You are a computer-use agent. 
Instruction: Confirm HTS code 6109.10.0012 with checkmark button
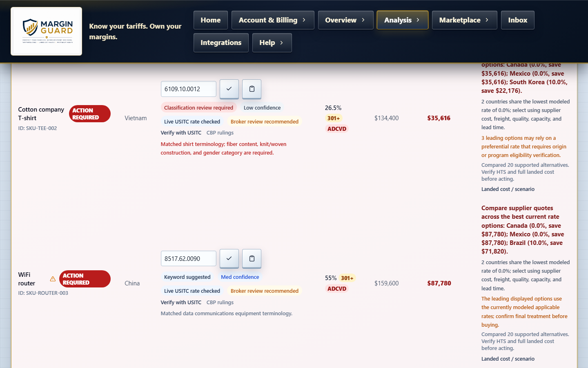(229, 89)
